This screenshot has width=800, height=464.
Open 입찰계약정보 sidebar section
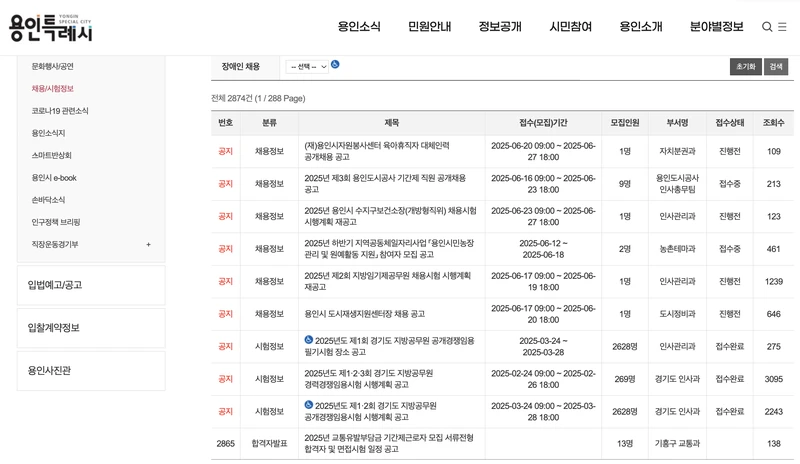[91, 328]
